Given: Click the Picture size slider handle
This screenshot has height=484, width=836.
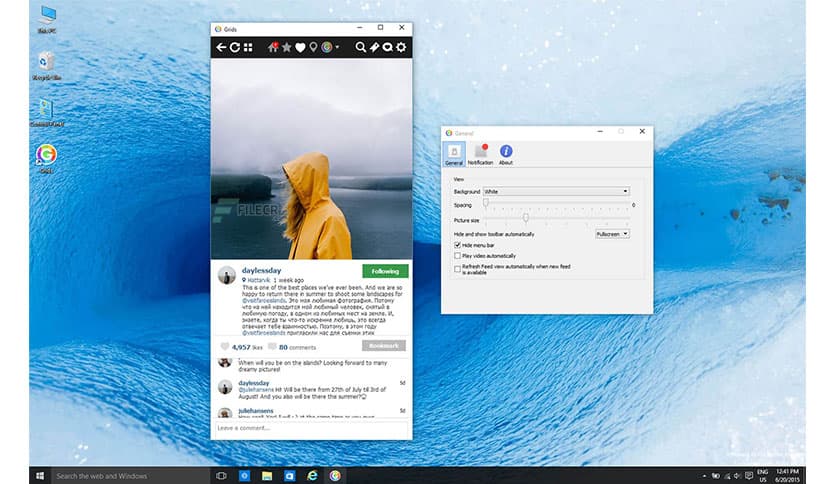Looking at the screenshot, I should [526, 218].
